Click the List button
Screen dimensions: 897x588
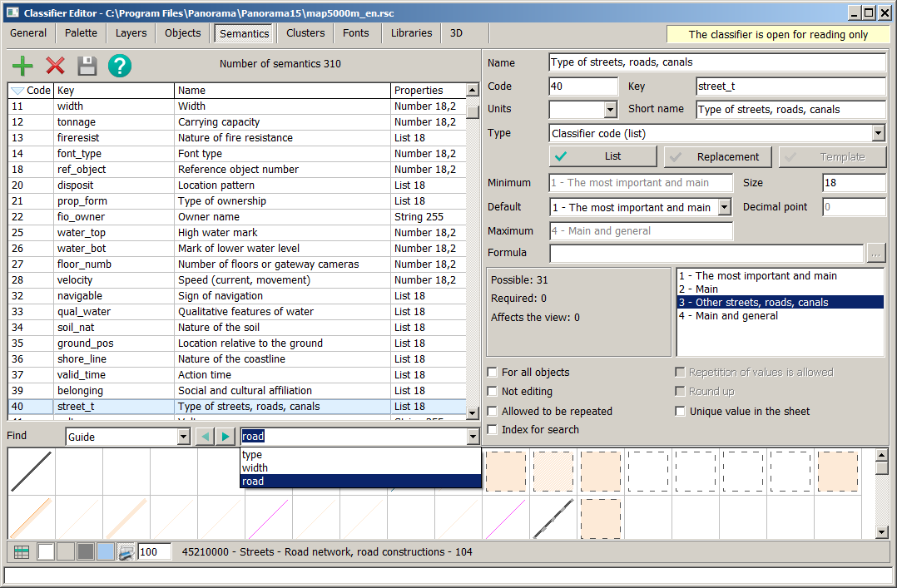[x=602, y=156]
